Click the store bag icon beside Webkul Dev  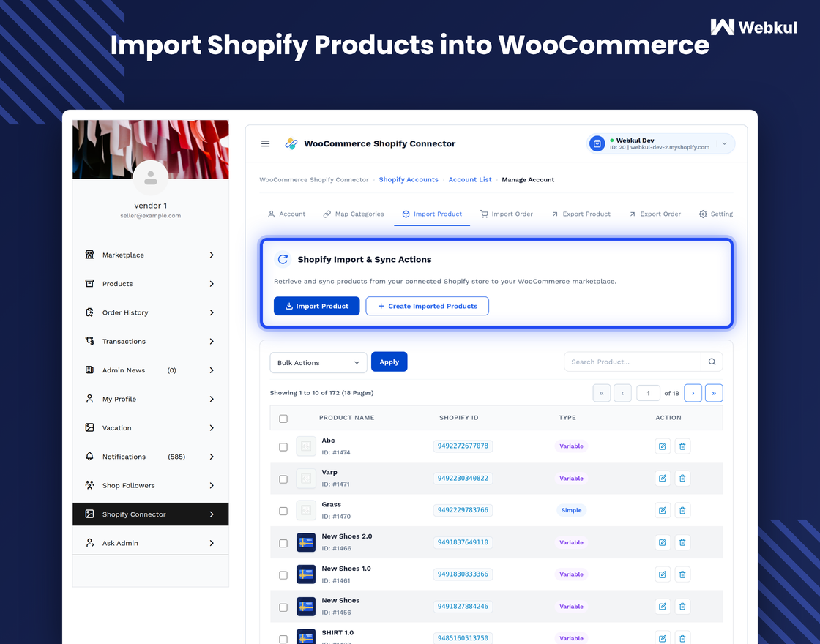click(x=597, y=143)
